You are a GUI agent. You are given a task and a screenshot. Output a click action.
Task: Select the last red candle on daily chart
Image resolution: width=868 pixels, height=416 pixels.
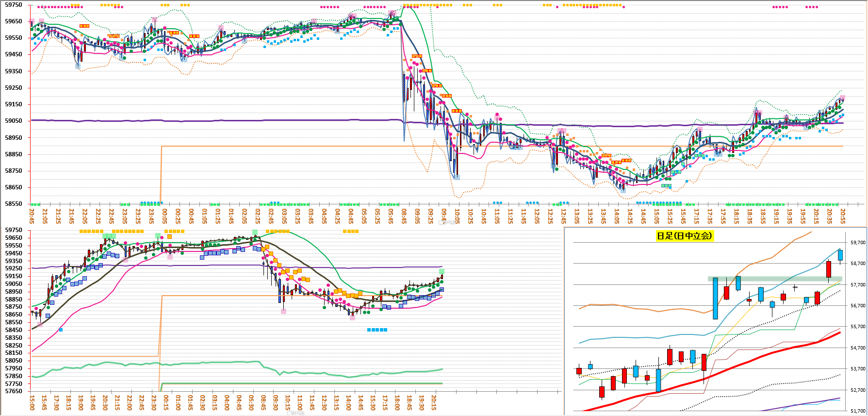click(828, 270)
